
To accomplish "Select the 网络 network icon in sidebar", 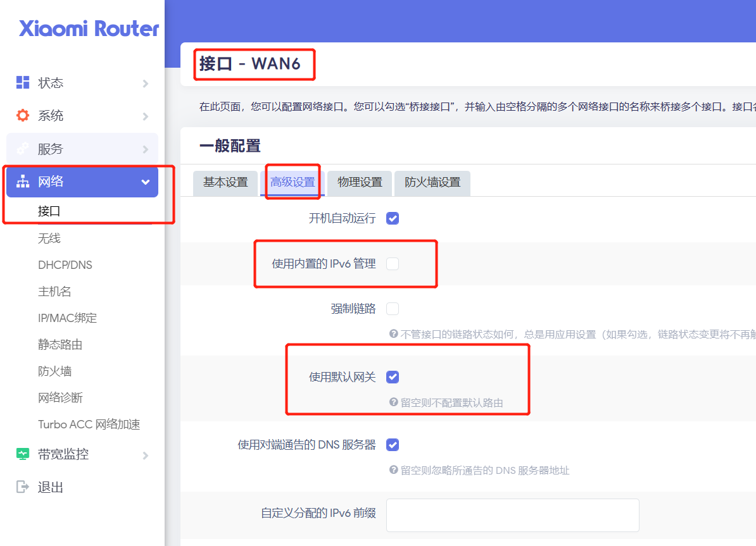I will point(22,181).
